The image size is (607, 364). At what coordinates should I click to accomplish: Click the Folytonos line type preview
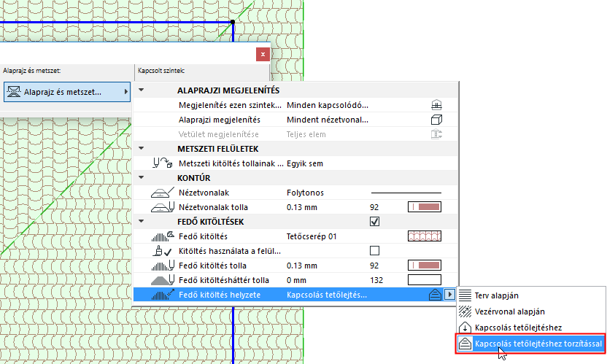point(406,193)
